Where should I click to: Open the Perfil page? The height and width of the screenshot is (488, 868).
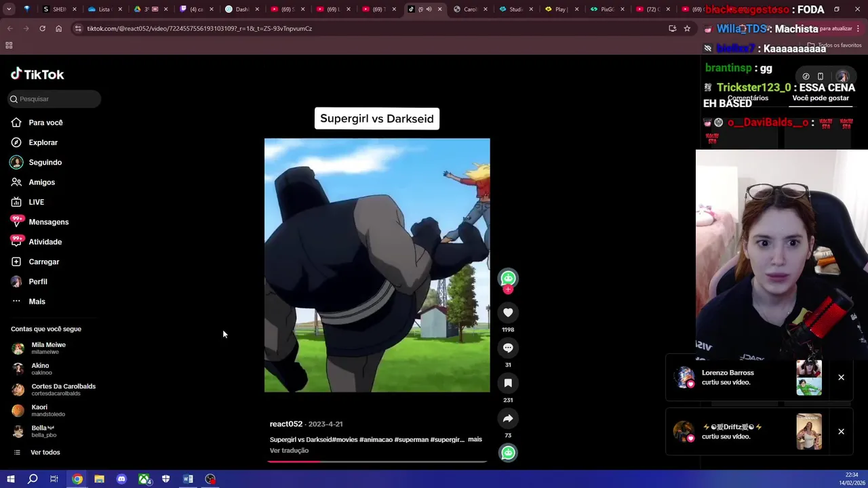tap(28, 281)
